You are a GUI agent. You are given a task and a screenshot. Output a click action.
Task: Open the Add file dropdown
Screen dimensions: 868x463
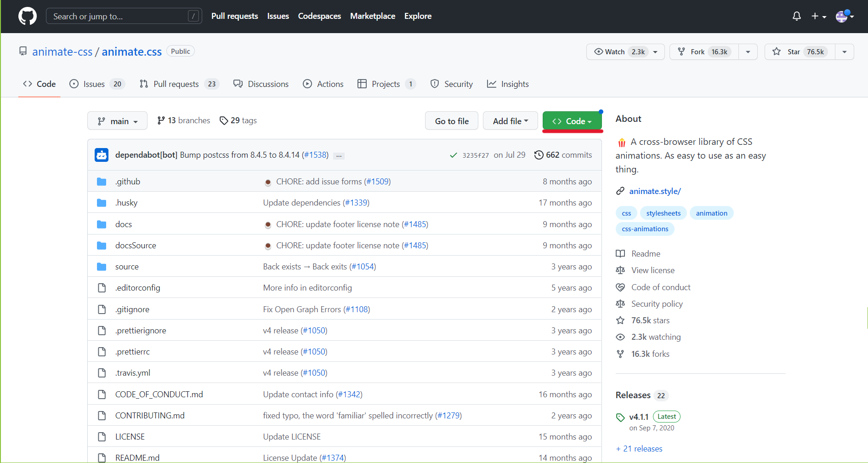[510, 121]
